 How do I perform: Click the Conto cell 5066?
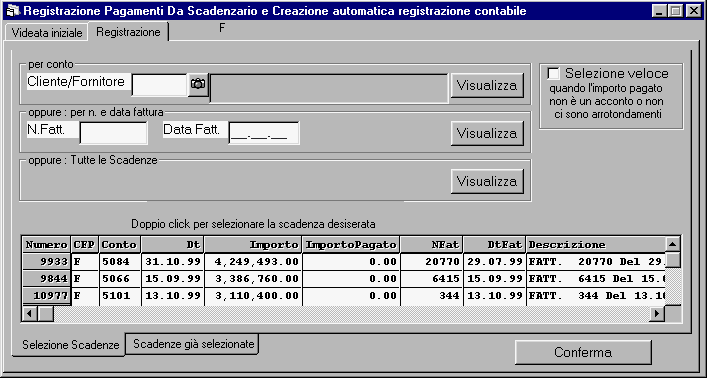119,279
